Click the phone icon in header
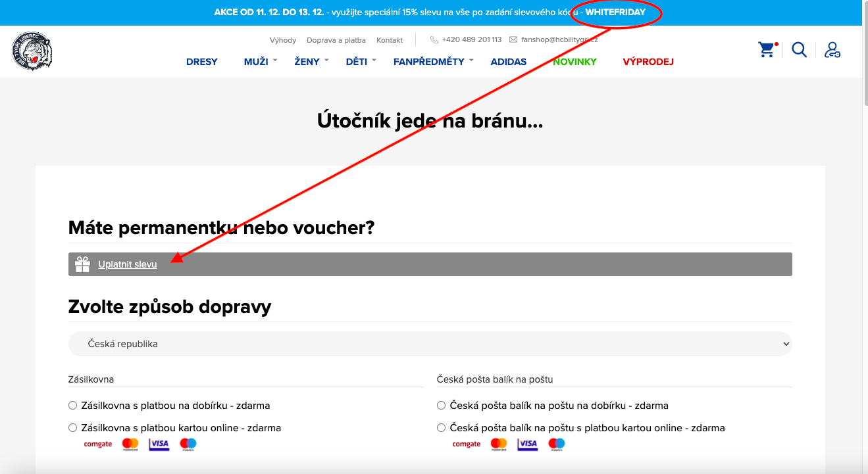The image size is (868, 474). tap(434, 40)
